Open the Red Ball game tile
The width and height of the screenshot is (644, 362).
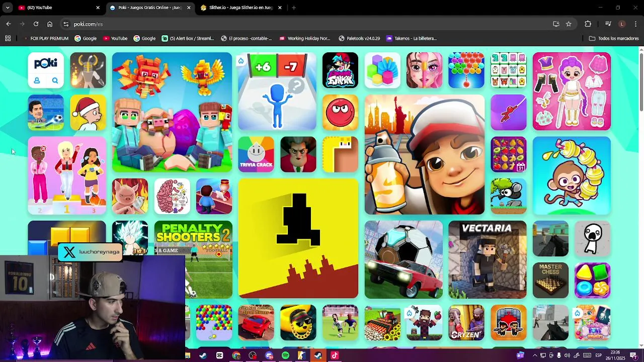340,112
